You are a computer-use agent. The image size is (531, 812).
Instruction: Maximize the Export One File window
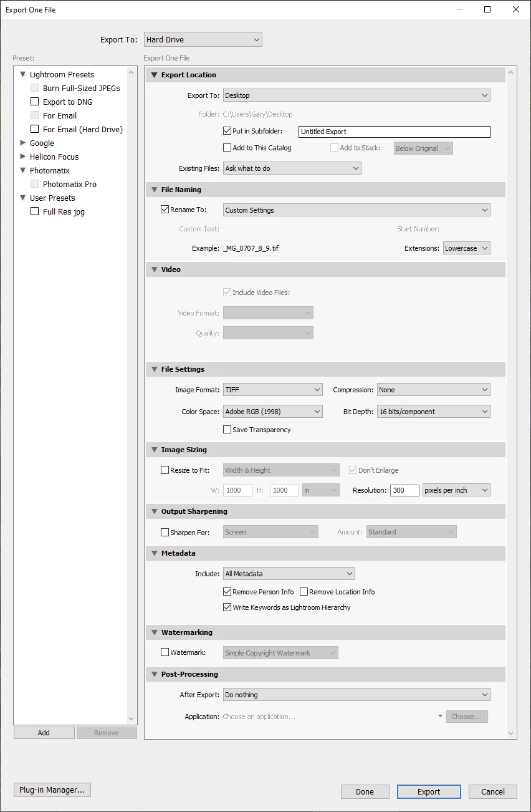[x=487, y=9]
